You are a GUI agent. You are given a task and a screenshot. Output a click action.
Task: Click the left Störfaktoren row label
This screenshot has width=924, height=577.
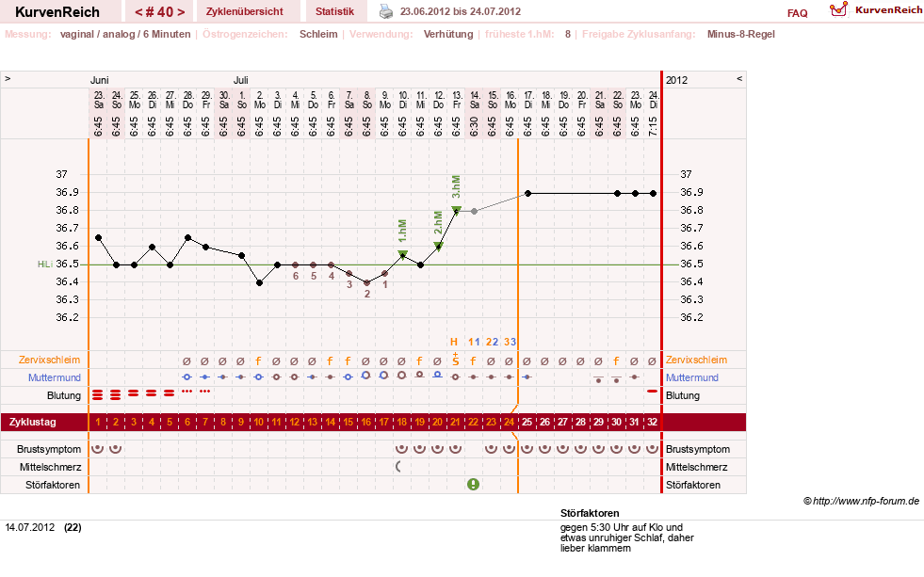pyautogui.click(x=53, y=485)
